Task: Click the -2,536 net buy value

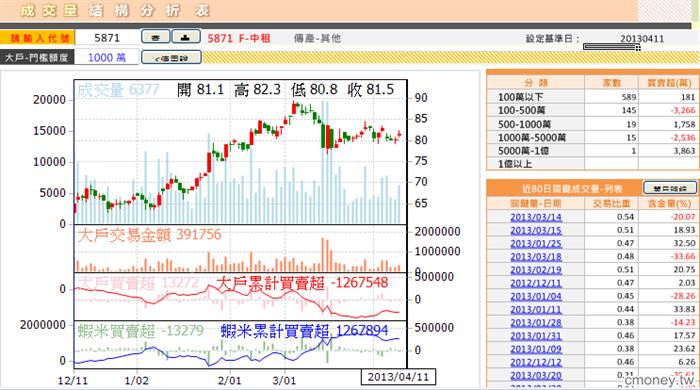Action: point(683,137)
